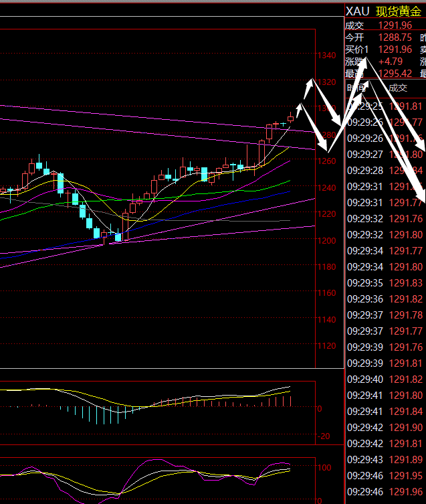Click the 09:29:34 tick priced 1291.77
426x504 pixels.
click(385, 251)
